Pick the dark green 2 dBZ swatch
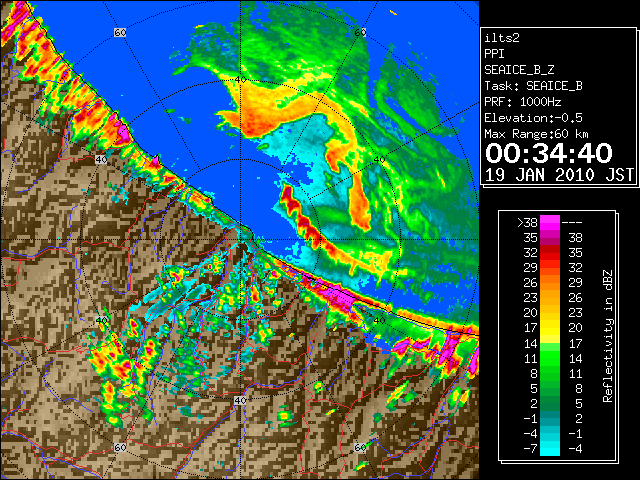640x480 pixels. [x=550, y=403]
